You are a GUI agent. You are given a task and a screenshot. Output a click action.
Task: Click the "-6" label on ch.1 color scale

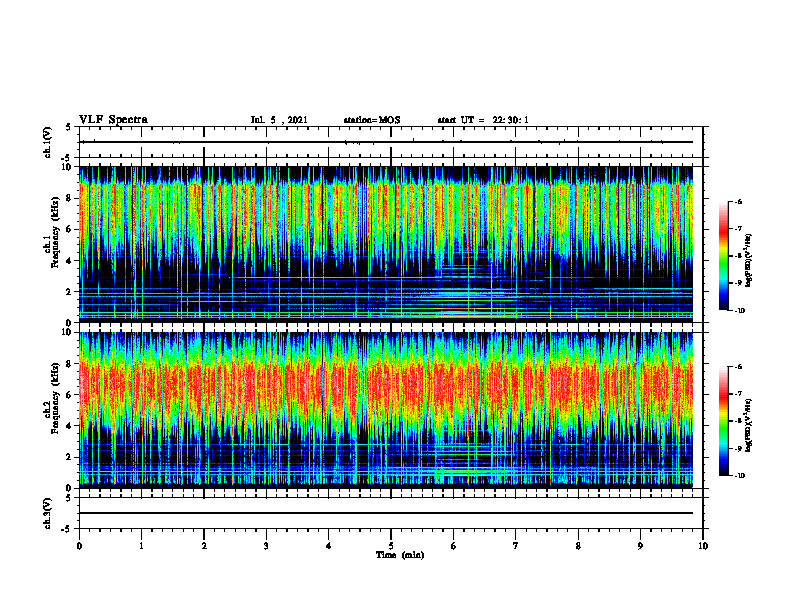pos(738,202)
